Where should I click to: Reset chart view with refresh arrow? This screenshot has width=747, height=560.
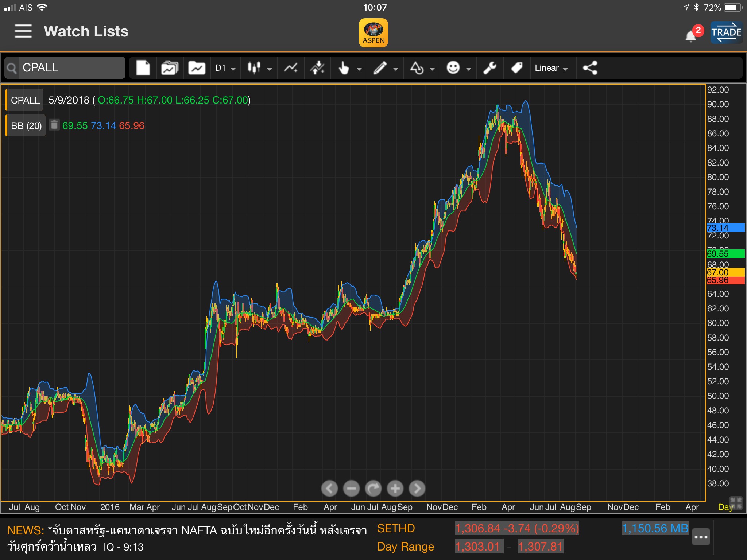373,488
